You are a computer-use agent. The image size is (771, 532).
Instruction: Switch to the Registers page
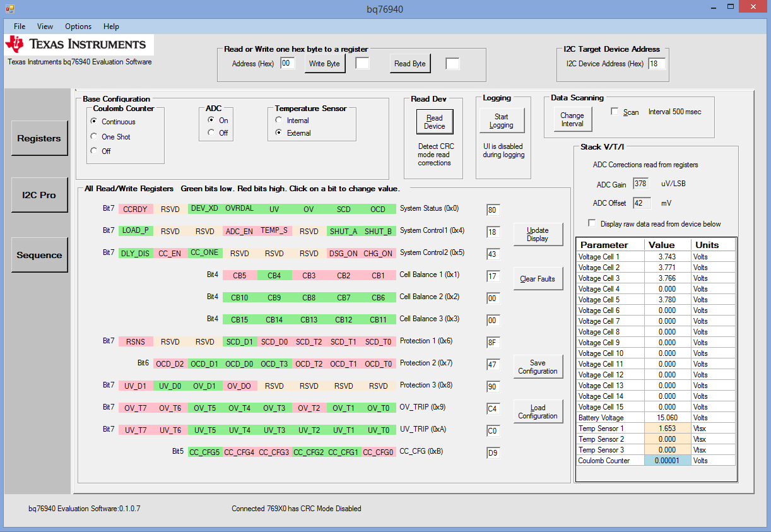39,138
